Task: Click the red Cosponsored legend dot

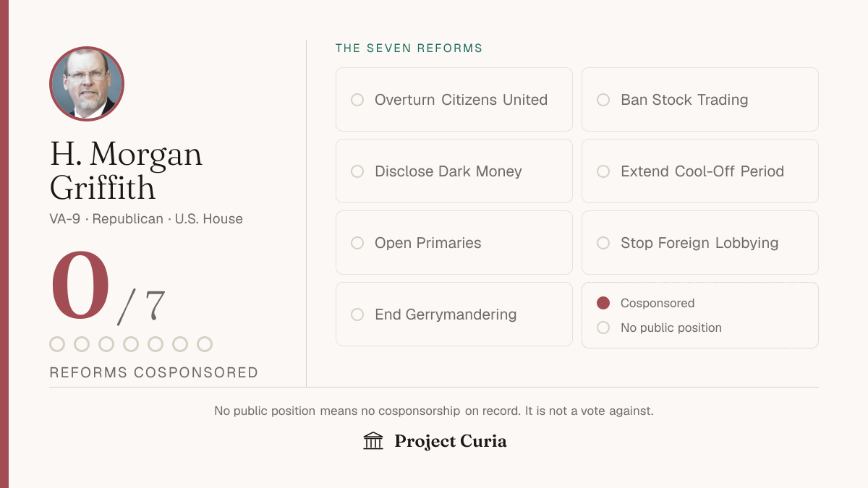Action: tap(603, 304)
